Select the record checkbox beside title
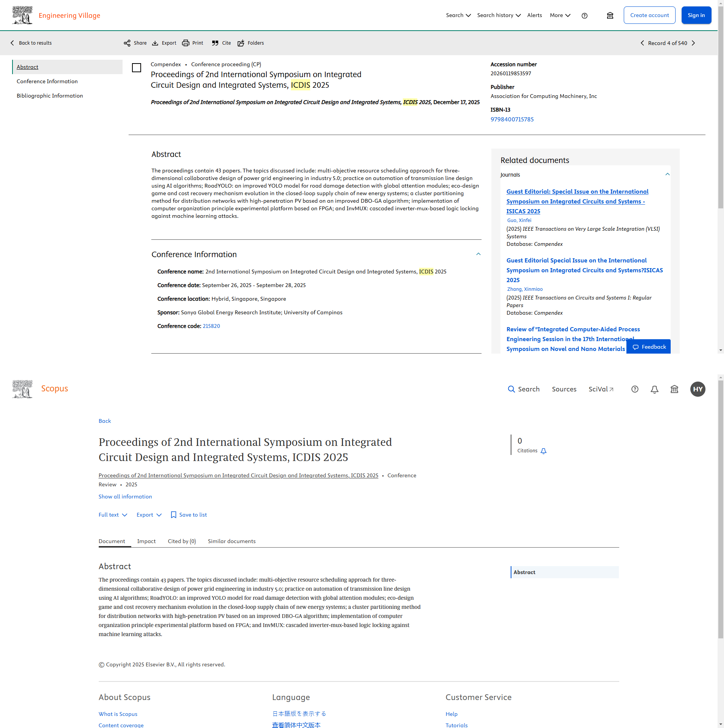Image resolution: width=724 pixels, height=728 pixels. (137, 68)
